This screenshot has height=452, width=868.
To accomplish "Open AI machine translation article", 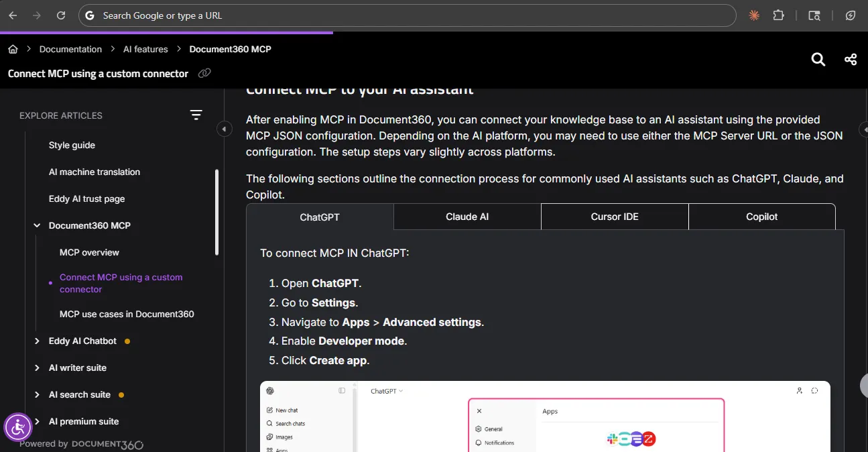I will [x=95, y=172].
